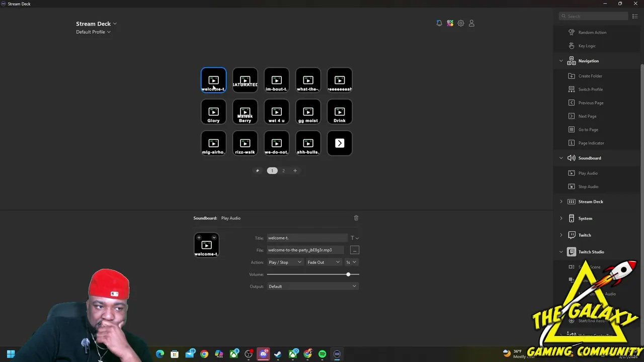The width and height of the screenshot is (644, 362).
Task: Open the title font style dropdown
Action: coord(354,238)
